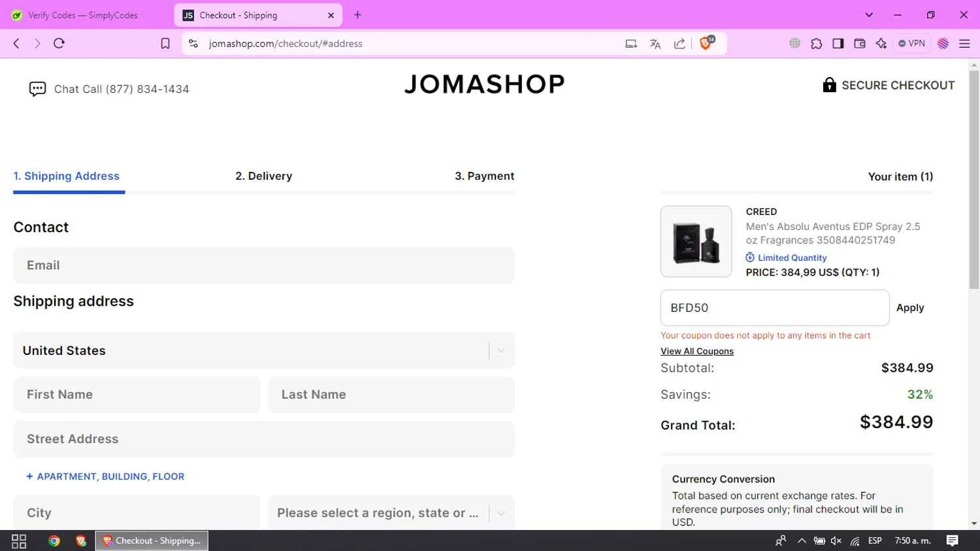Open Chrome from the taskbar

tap(54, 541)
